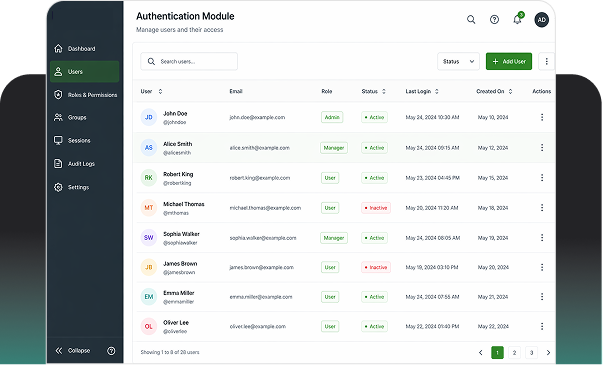Open the Audit Logs menu item
Screen dimensions: 603x365
pos(84,163)
